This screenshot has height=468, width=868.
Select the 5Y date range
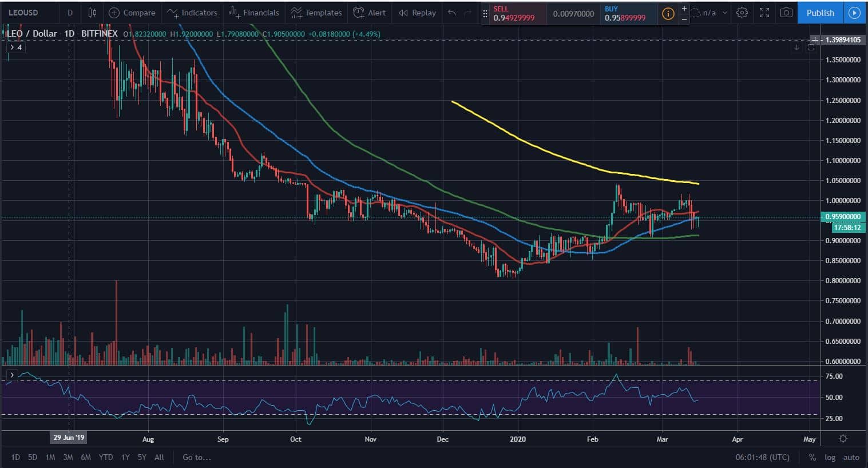tap(142, 457)
